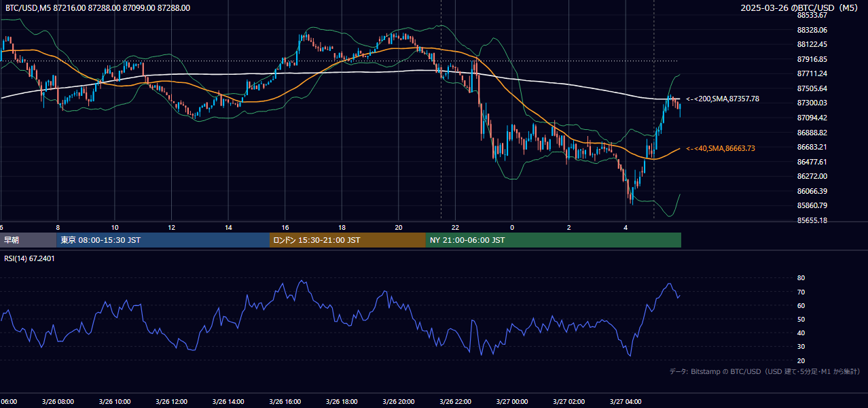
Task: Click price axis value 87505.64
Action: tap(812, 88)
